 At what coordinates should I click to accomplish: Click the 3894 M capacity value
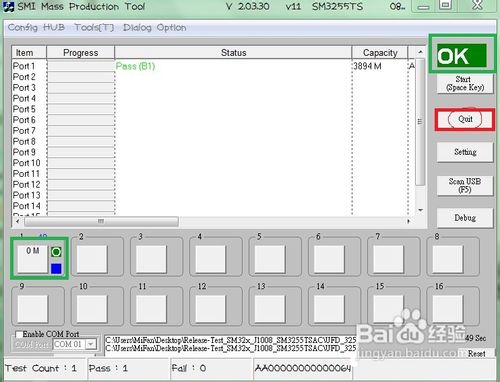[367, 66]
